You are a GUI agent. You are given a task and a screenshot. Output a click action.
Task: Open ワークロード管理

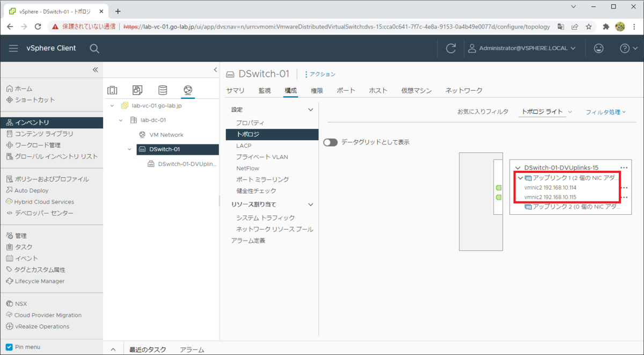(x=33, y=145)
